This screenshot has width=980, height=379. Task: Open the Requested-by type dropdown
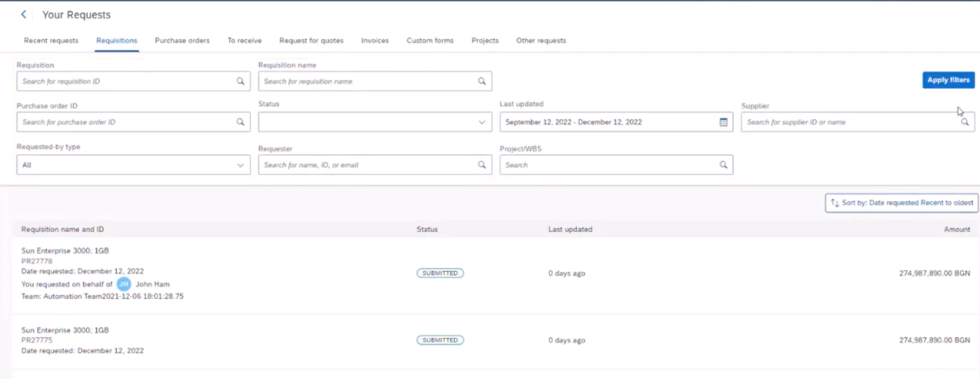(134, 166)
